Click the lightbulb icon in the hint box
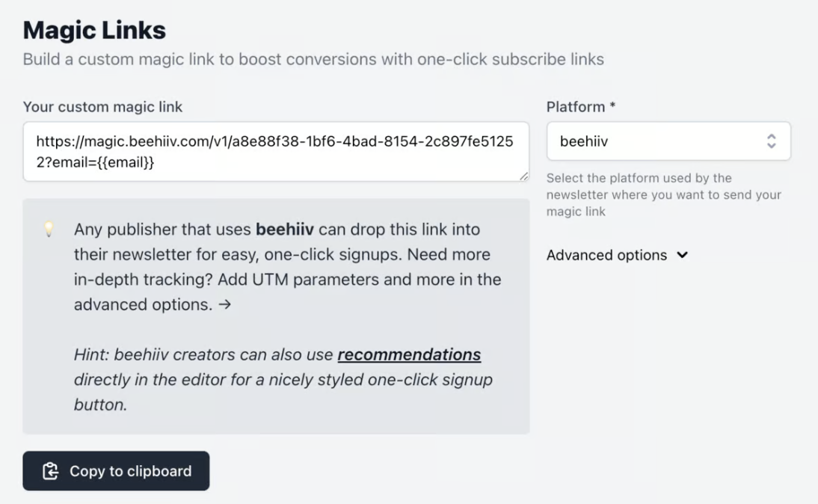 pos(48,230)
